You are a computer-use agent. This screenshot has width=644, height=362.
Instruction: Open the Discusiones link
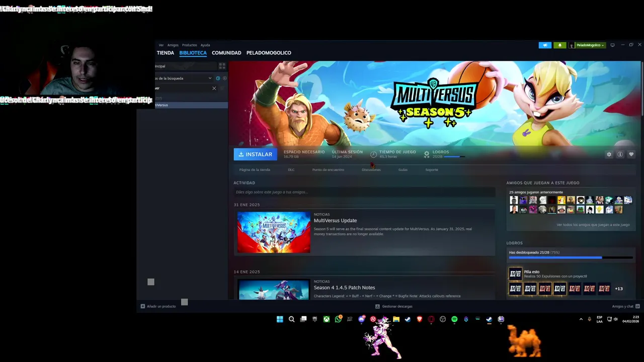point(371,169)
